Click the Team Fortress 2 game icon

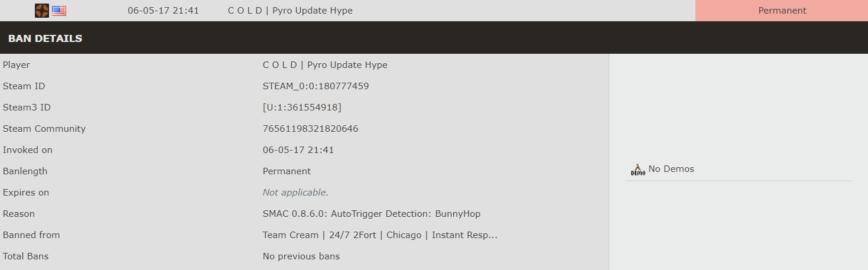(x=42, y=10)
